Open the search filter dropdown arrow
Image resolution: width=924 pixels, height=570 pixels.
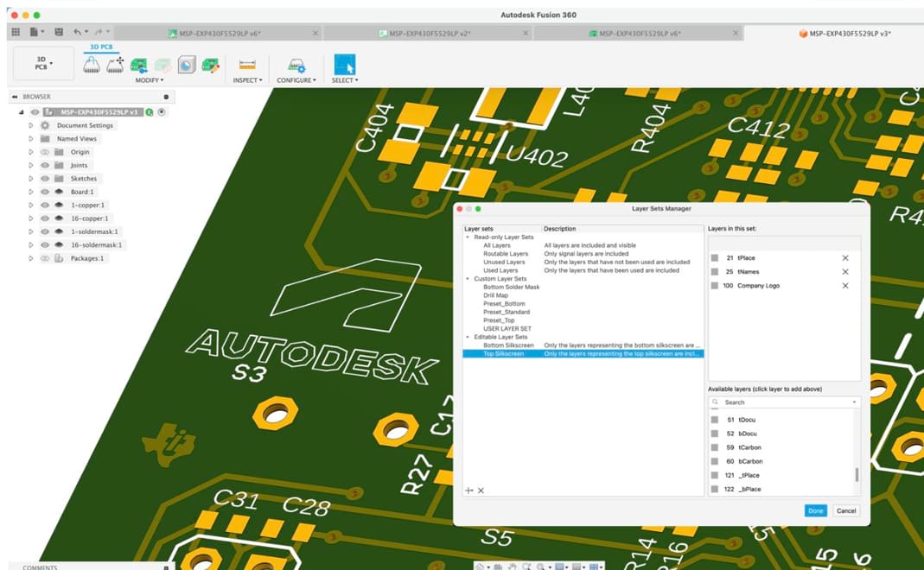pyautogui.click(x=854, y=402)
